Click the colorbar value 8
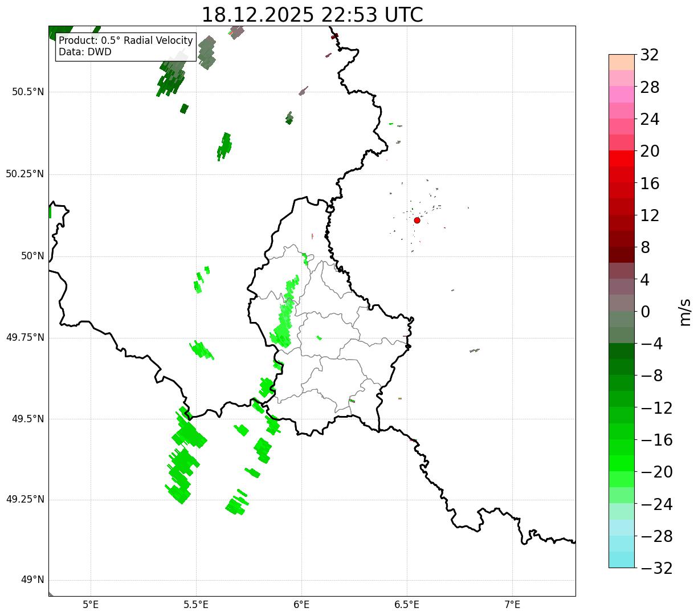The image size is (698, 616). pos(645,247)
